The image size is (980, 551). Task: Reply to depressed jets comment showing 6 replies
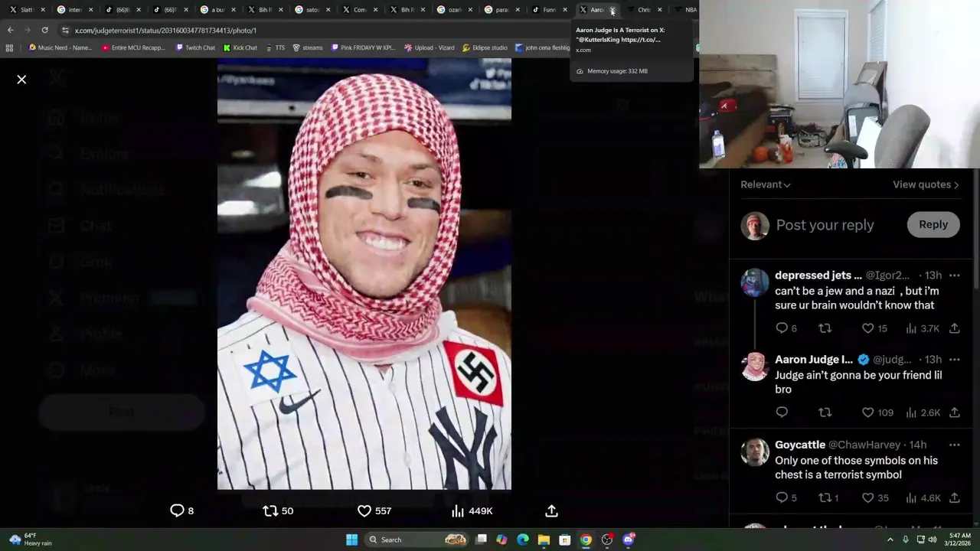click(786, 328)
